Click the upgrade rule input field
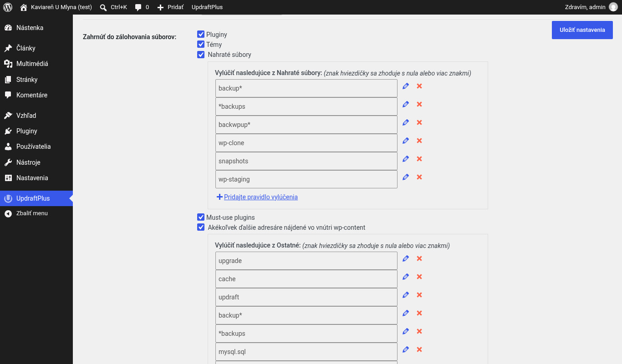This screenshot has height=364, width=622. point(306,261)
